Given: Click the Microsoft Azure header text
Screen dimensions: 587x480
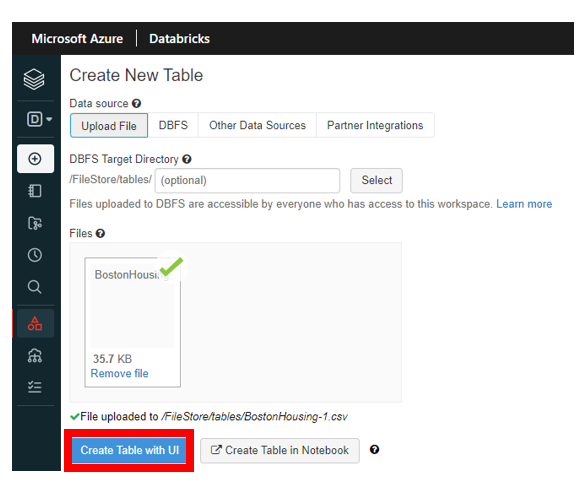Looking at the screenshot, I should point(77,39).
